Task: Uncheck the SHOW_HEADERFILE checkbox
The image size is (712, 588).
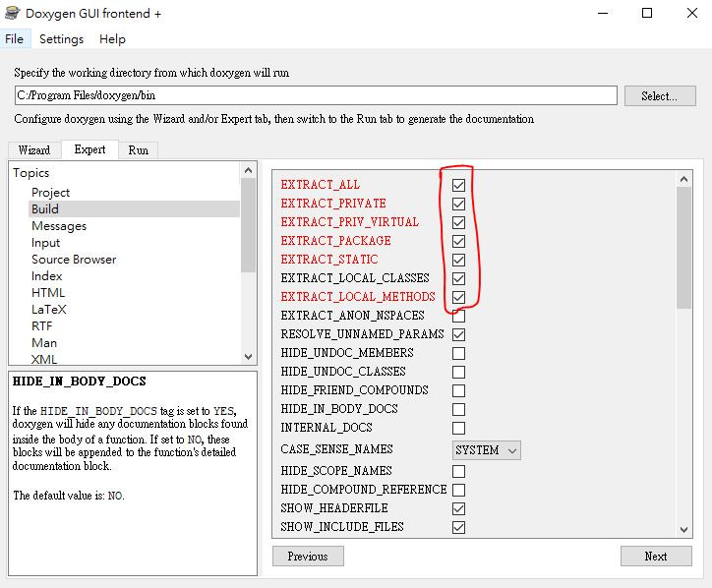Action: click(458, 508)
